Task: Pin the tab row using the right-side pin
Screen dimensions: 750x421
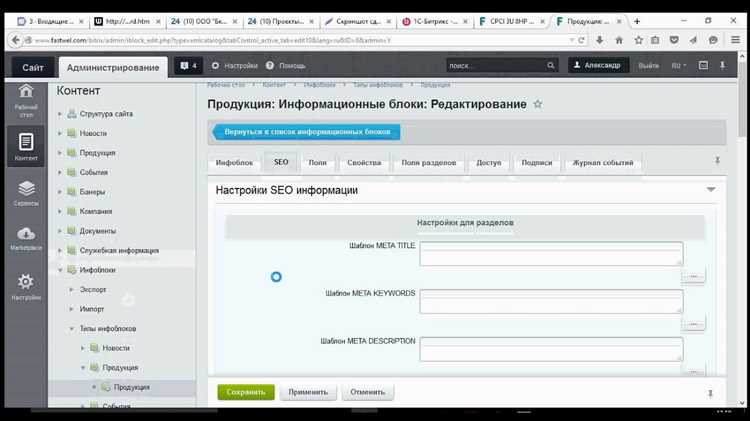Action: (717, 161)
